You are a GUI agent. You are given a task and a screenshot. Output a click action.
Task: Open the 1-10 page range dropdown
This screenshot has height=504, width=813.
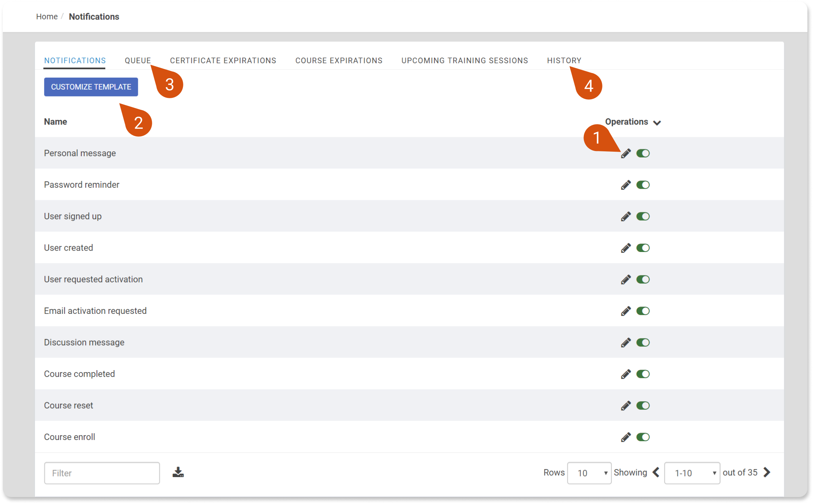(692, 473)
